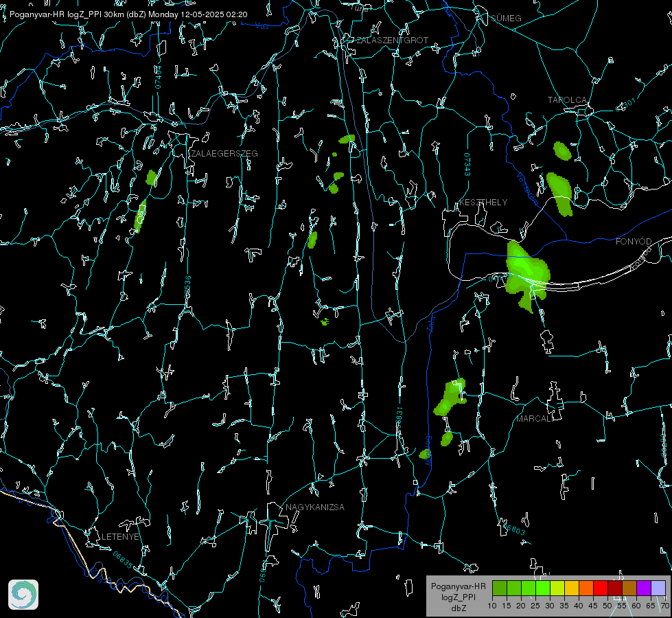Select the 35–40 dBZ yellow swatch
Viewport: 672px width, 618px height.
[572, 588]
